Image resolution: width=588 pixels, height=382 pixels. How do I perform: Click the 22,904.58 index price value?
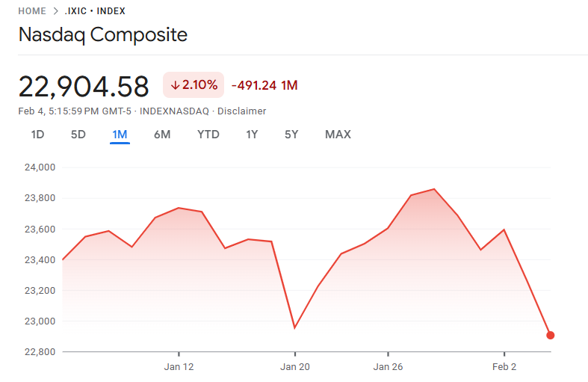point(84,87)
